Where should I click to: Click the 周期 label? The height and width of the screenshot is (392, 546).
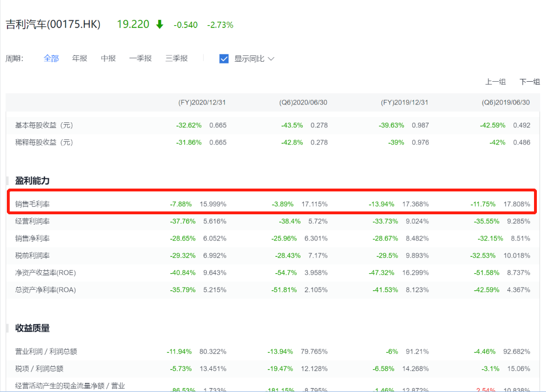point(14,58)
